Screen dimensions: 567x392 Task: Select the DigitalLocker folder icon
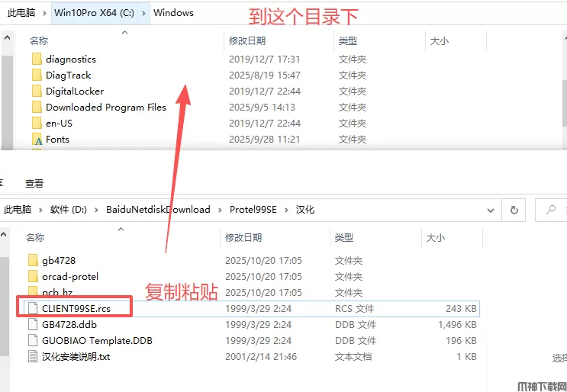click(x=37, y=91)
